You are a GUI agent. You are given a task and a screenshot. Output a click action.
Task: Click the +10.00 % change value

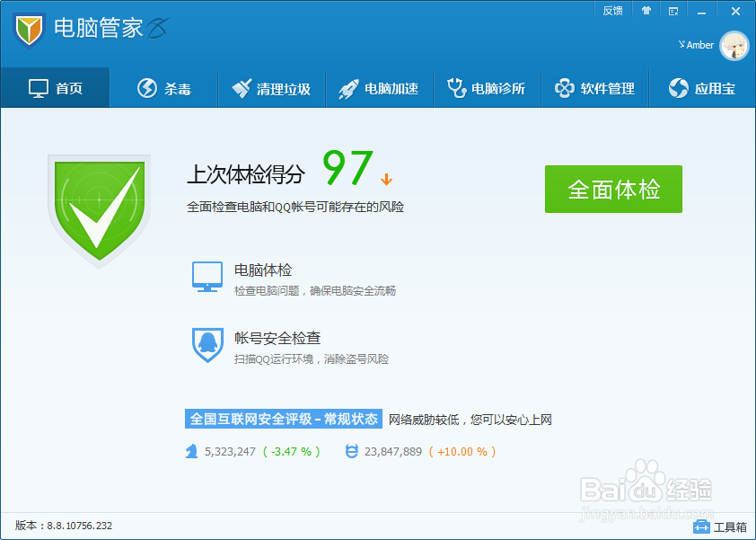[462, 452]
